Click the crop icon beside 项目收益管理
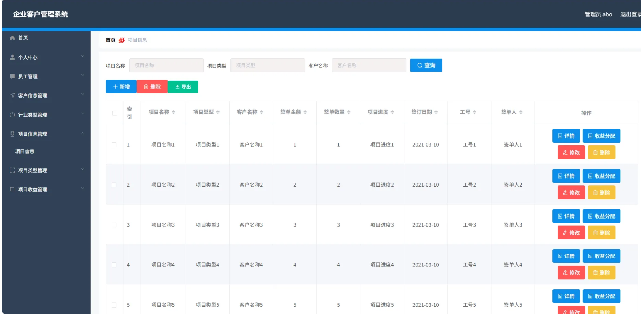 tap(12, 190)
